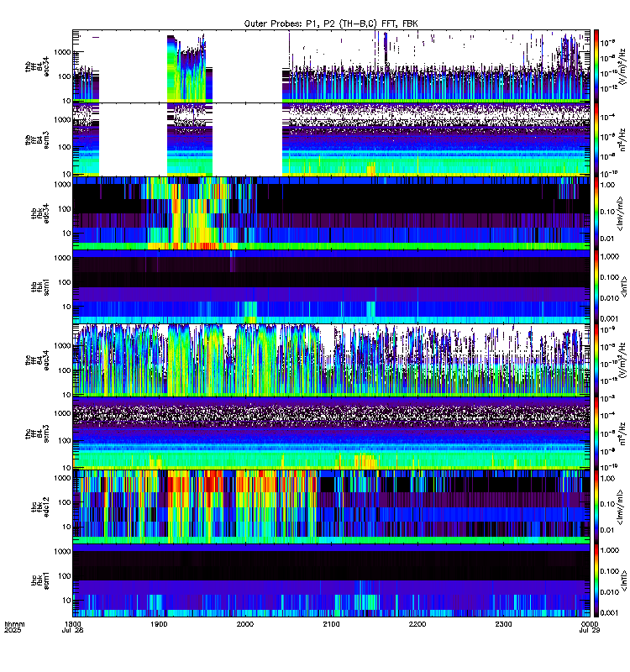This screenshot has height=672, width=630.
Task: Click the "<|nT|>" unit label of thc scm1 color bar
Action: click(x=624, y=581)
